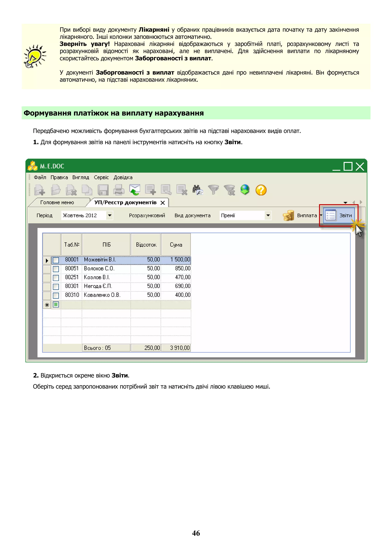
Task: Click the envelope mail import icon
Action: click(135, 190)
